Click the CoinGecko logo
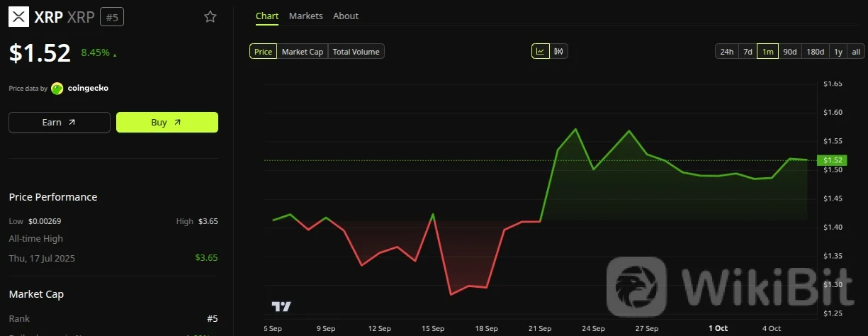The image size is (868, 336). pos(57,89)
